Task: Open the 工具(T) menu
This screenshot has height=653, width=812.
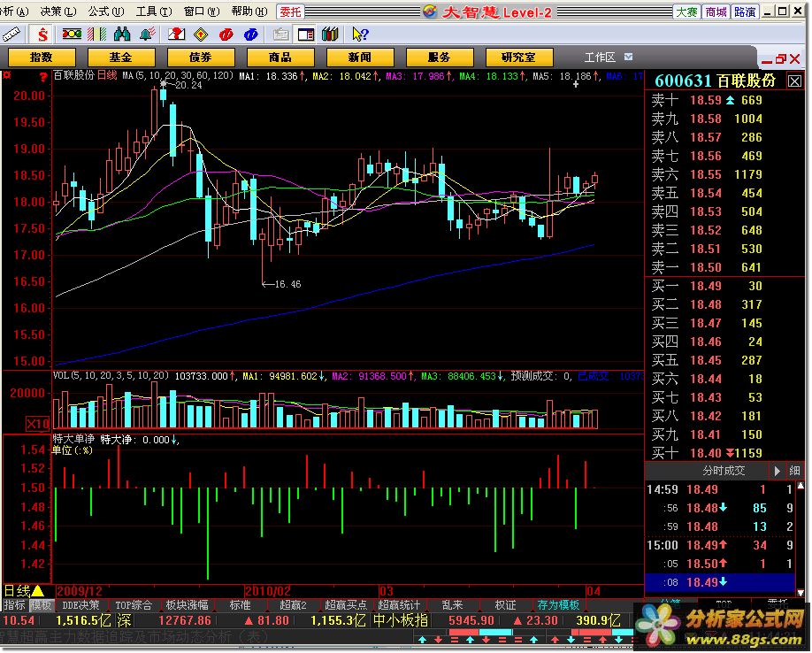Action: coord(154,12)
